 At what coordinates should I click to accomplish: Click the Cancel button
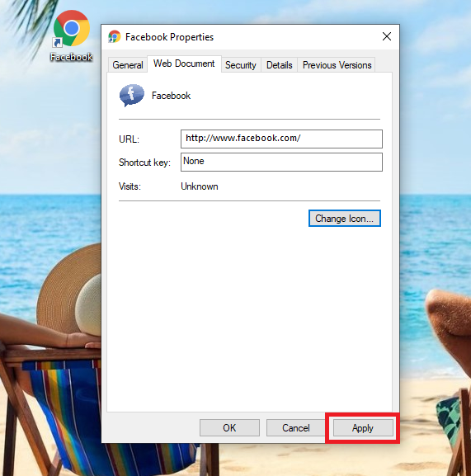coord(296,427)
